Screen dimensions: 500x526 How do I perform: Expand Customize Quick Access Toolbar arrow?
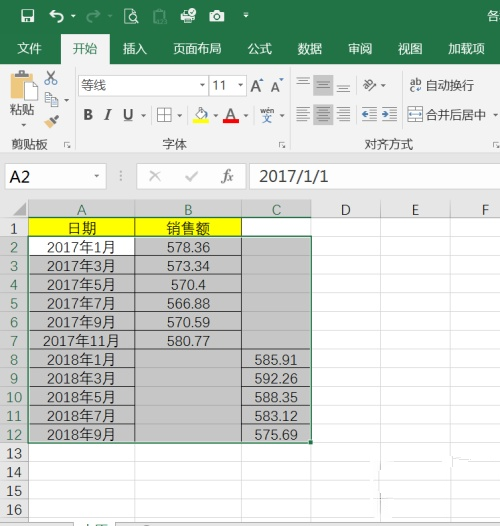(246, 15)
